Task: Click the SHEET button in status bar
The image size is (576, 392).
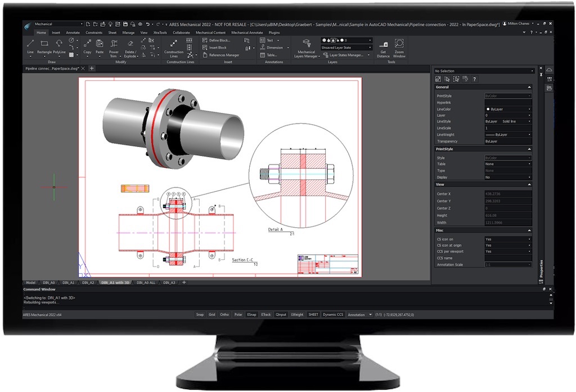Action: pyautogui.click(x=313, y=314)
